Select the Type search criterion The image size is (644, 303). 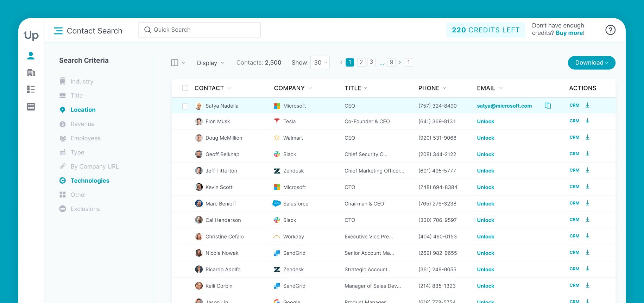pos(72,152)
